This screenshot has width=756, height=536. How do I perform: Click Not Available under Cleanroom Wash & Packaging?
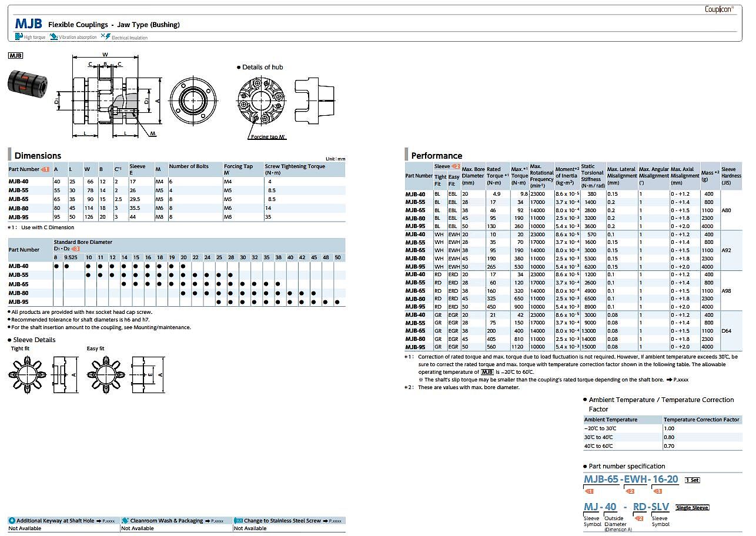pyautogui.click(x=137, y=528)
